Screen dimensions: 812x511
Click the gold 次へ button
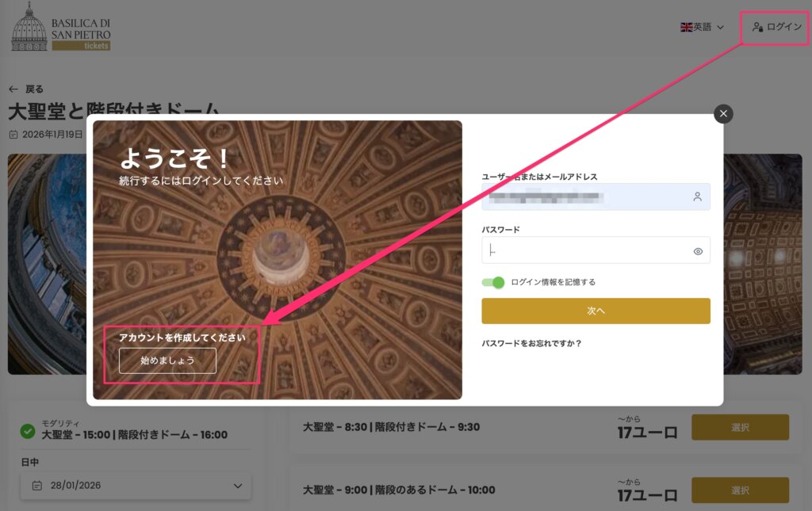[596, 311]
